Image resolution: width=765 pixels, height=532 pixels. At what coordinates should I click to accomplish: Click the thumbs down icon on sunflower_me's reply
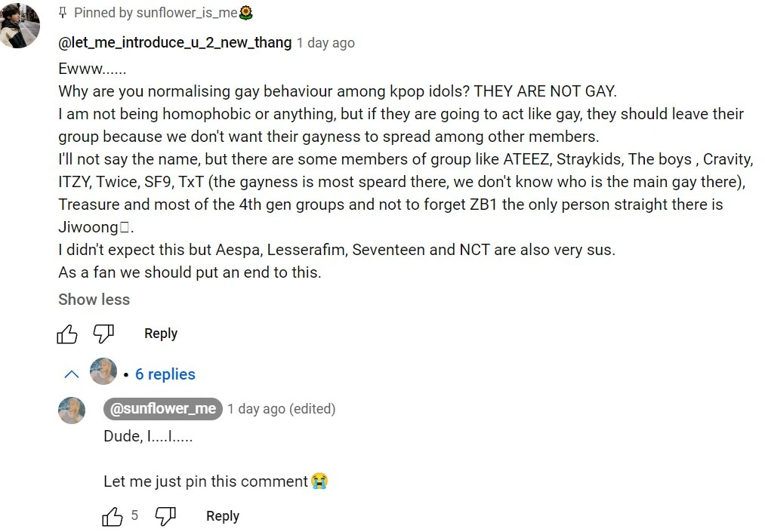pyautogui.click(x=165, y=515)
